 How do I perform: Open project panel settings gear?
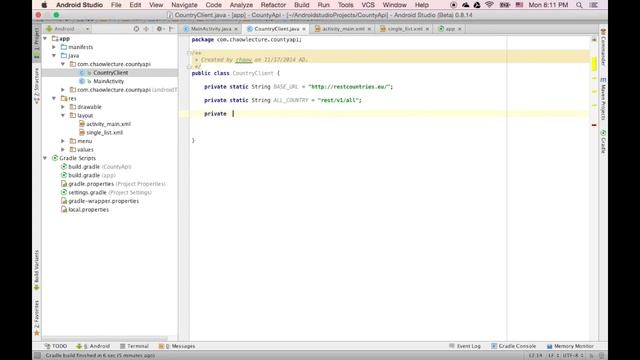point(160,29)
